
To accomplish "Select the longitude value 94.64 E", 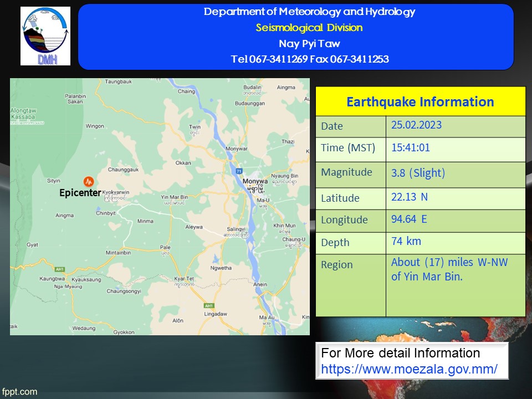I will click(409, 219).
